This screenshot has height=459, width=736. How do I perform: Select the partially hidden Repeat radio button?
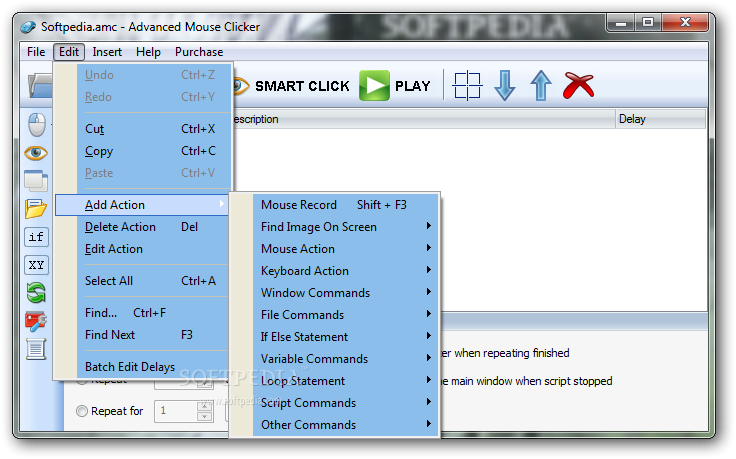point(82,381)
